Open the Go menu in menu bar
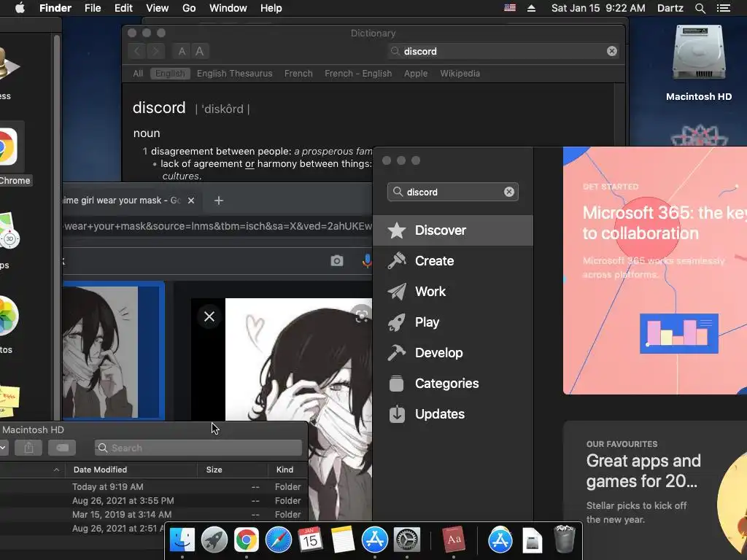Screen dimensions: 747x560 [x=189, y=8]
